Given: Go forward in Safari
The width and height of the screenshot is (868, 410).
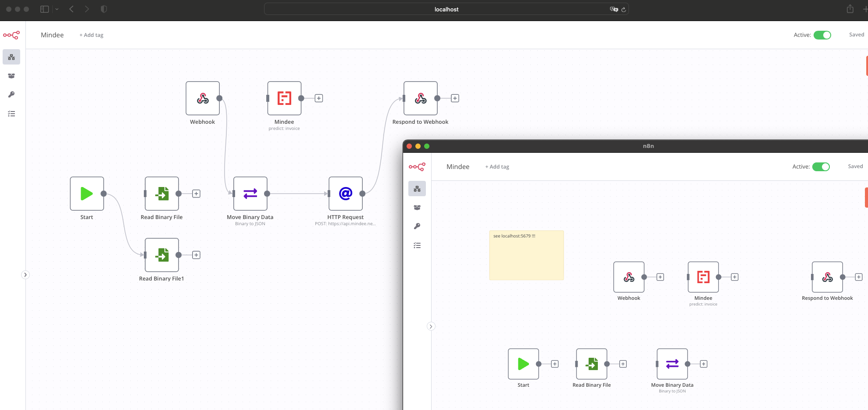Looking at the screenshot, I should click(87, 9).
